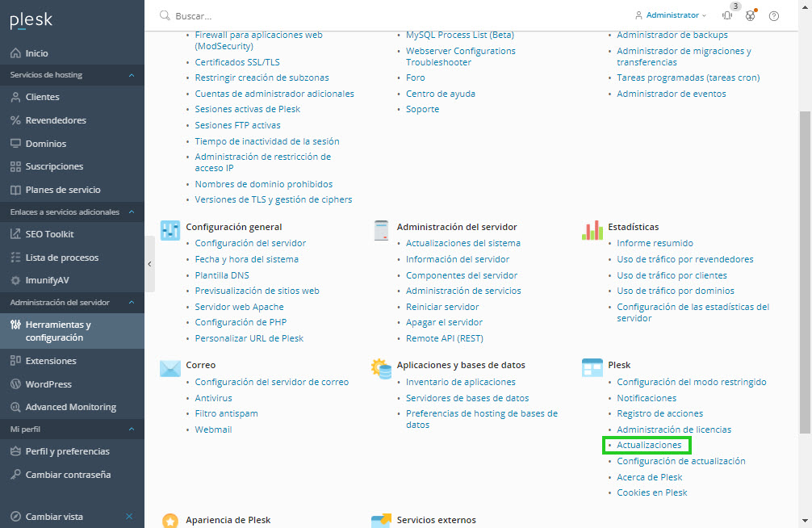Open Informe resumido link
Image resolution: width=812 pixels, height=528 pixels.
(655, 243)
